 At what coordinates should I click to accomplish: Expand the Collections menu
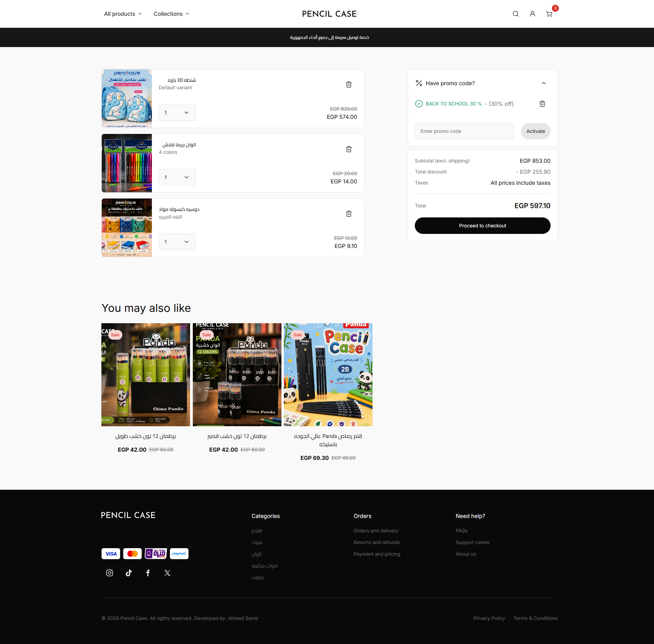(171, 14)
